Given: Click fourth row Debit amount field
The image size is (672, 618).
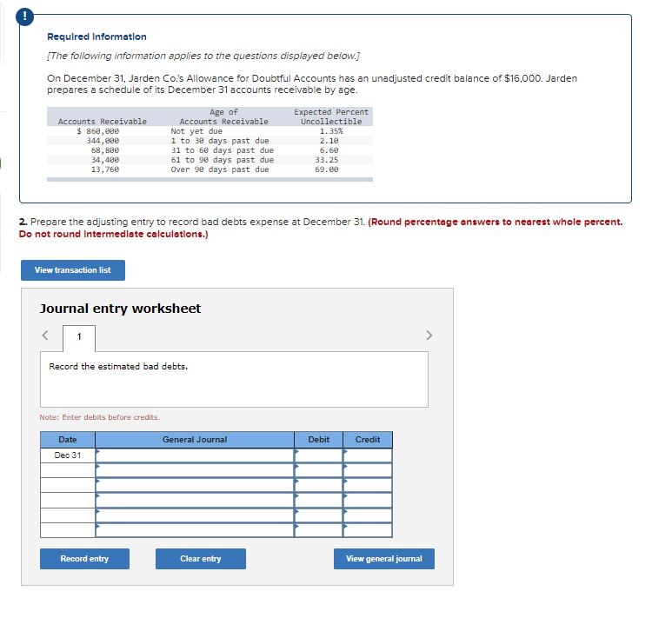Looking at the screenshot, I should (x=318, y=500).
